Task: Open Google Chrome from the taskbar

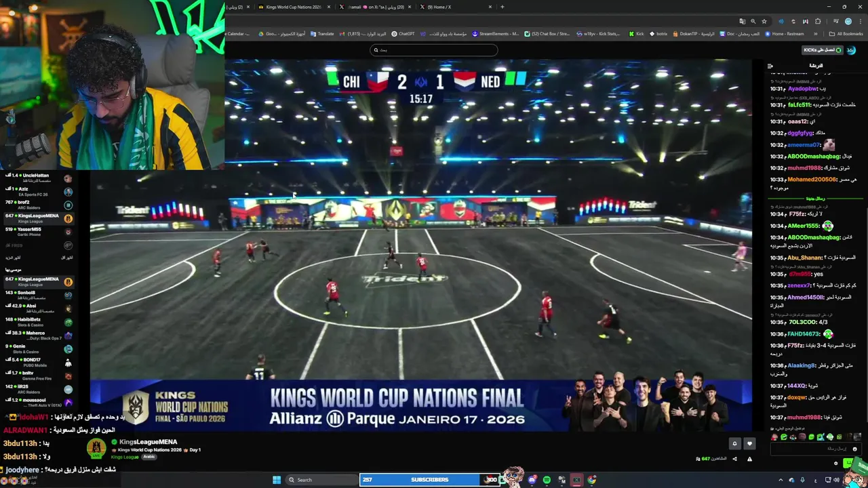Action: 592,480
